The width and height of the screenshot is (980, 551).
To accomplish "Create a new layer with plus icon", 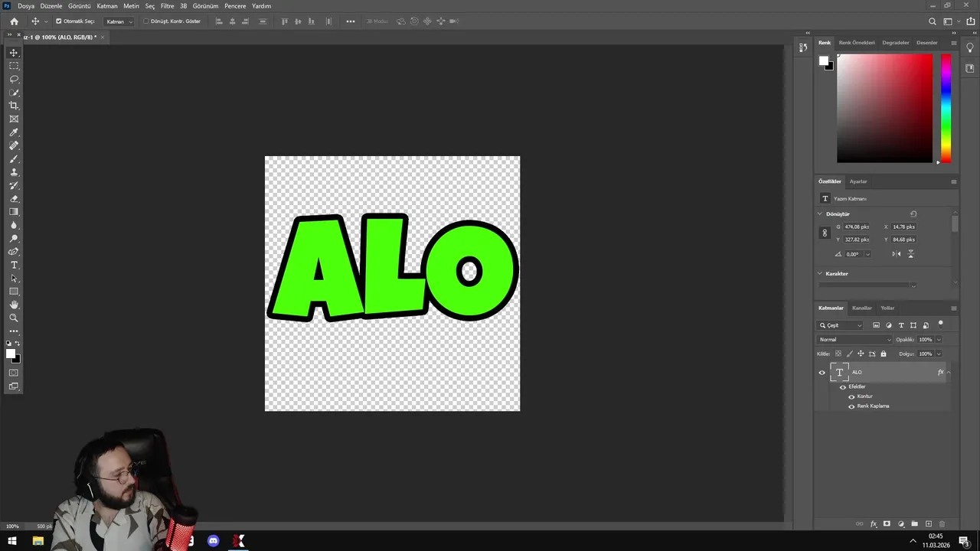I will [929, 524].
